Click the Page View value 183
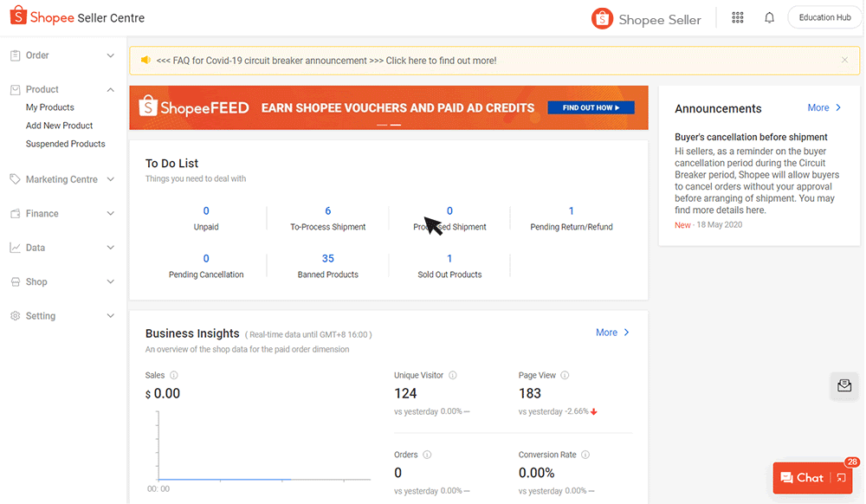This screenshot has height=504, width=866. coord(530,394)
